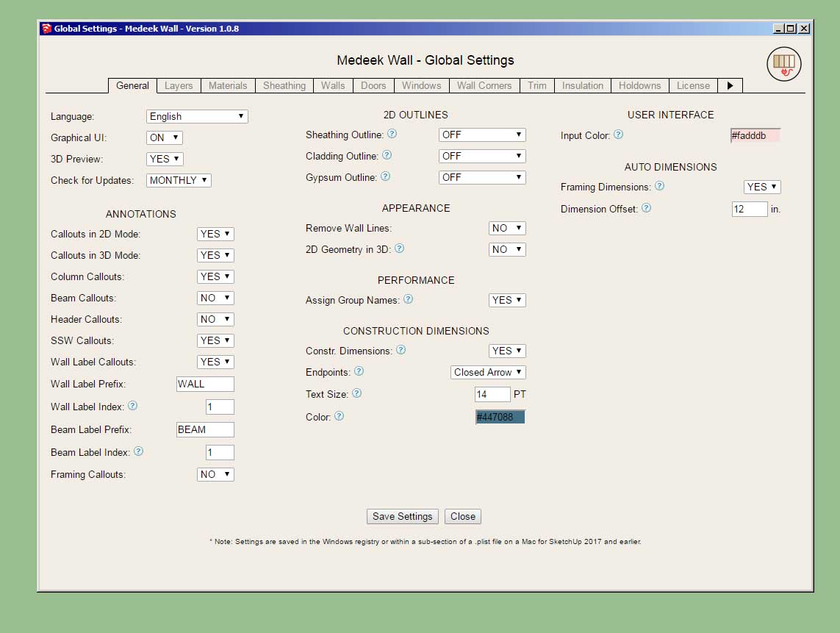Open help for Text Size
The image size is (840, 633).
point(356,393)
